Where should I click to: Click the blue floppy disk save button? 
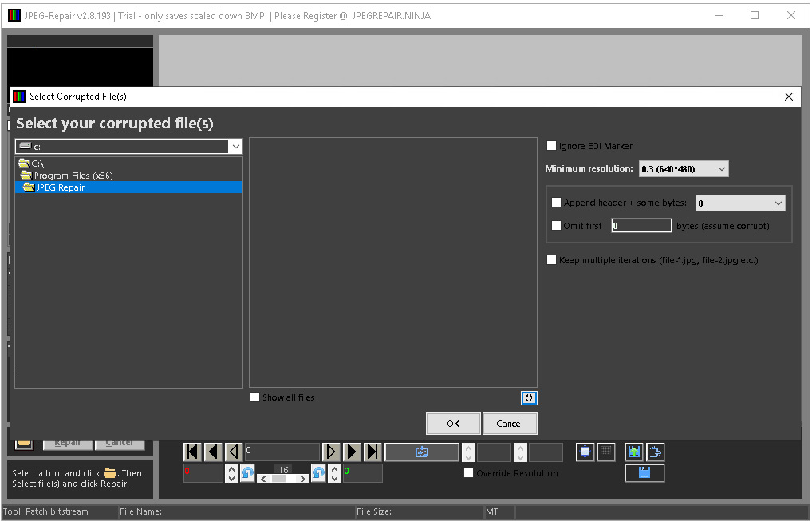(644, 473)
